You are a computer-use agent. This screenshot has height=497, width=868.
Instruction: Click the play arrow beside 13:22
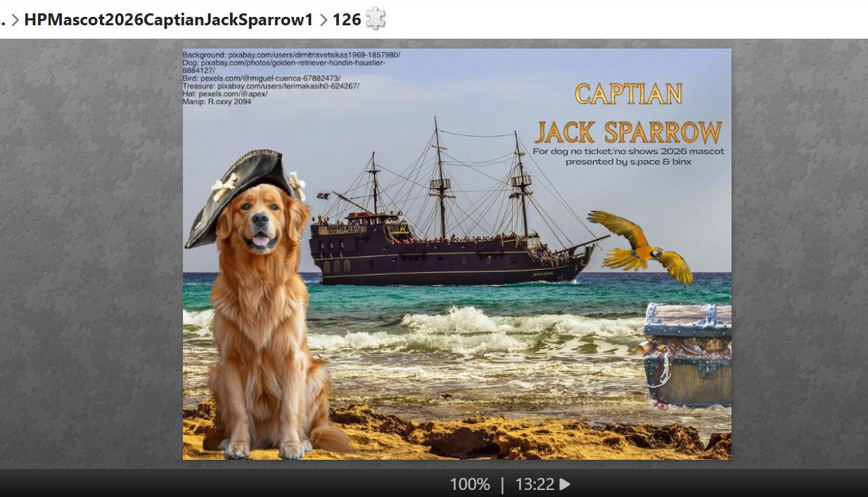click(565, 484)
